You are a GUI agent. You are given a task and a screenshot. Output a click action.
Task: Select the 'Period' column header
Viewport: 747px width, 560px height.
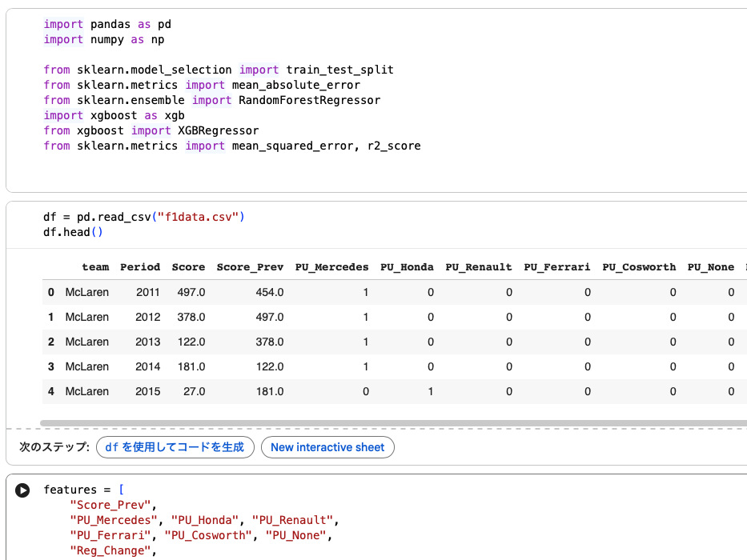pyautogui.click(x=140, y=267)
